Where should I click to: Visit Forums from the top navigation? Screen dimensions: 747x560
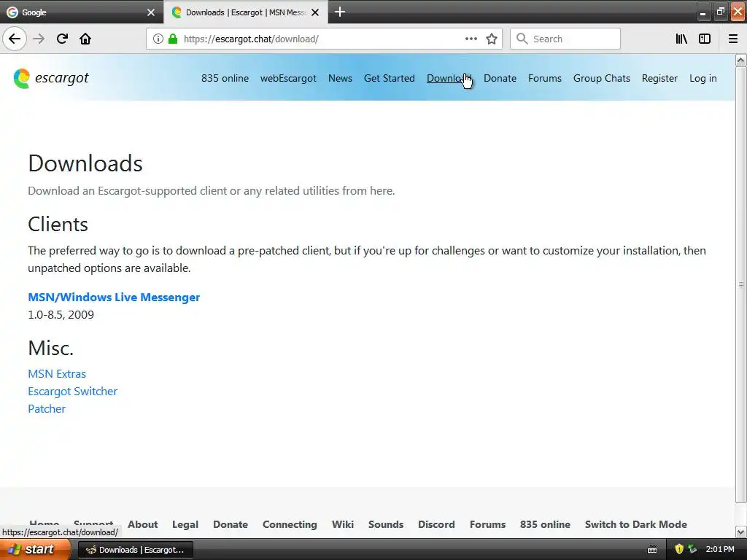(544, 78)
